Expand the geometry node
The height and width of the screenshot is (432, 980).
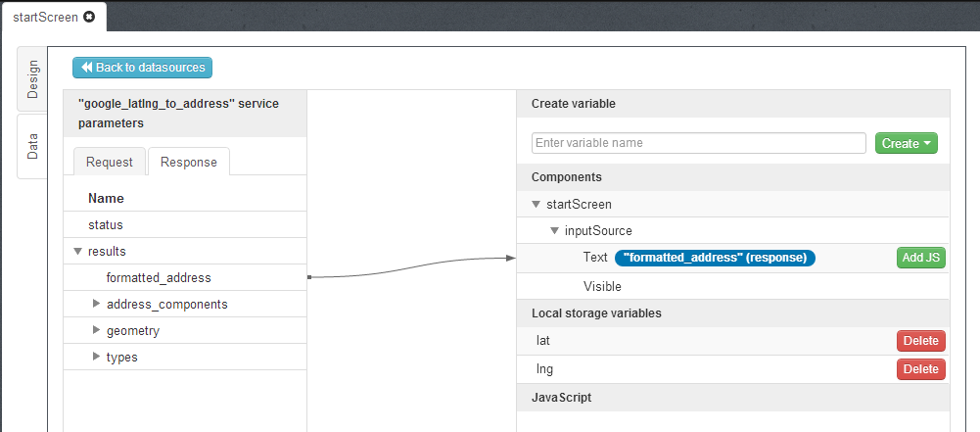click(96, 330)
